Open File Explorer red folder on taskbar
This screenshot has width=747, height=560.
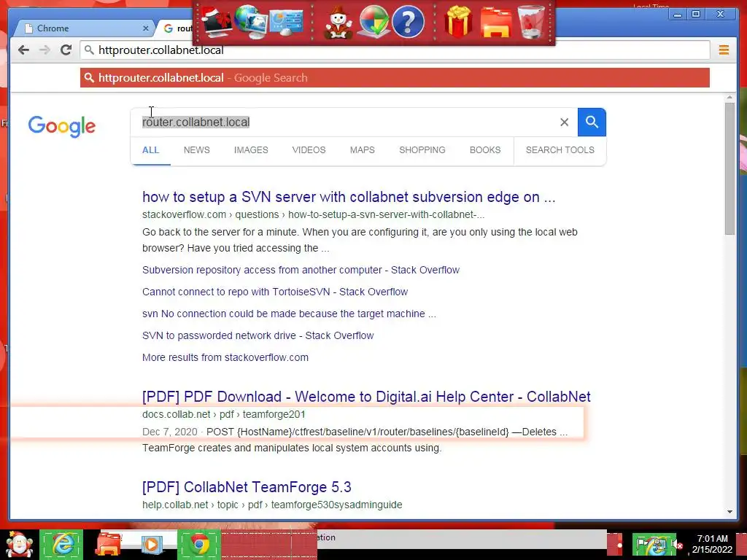tap(109, 544)
